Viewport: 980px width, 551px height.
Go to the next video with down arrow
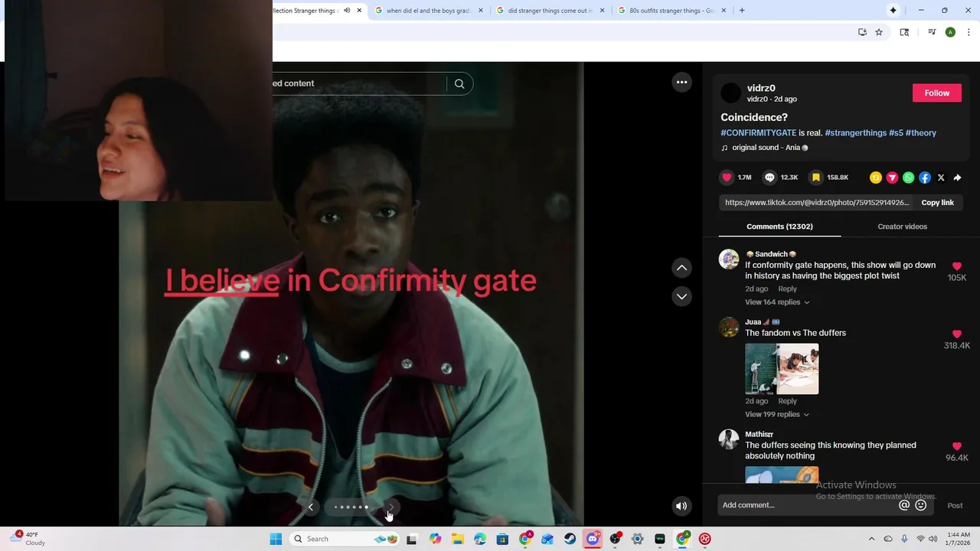click(681, 296)
